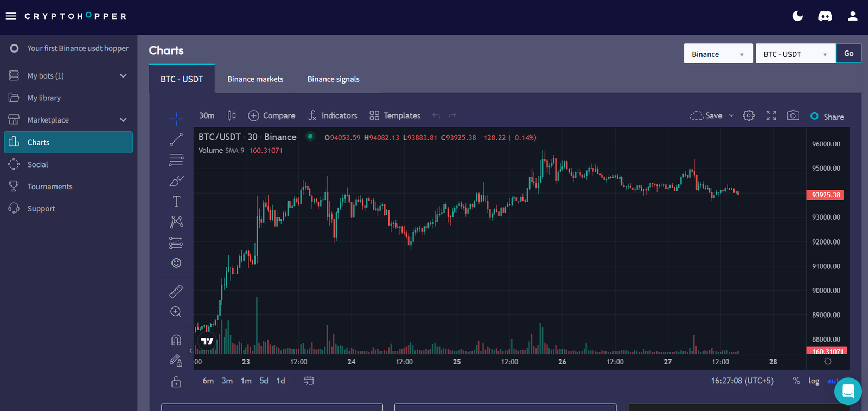868x411 pixels.
Task: Toggle log scale
Action: [x=814, y=381]
